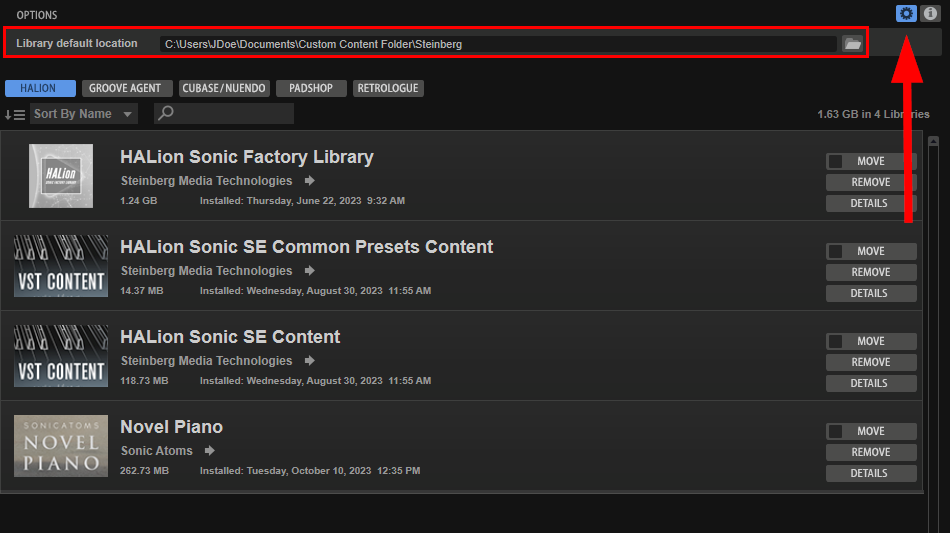This screenshot has height=533, width=950.
Task: Click arrow beside Sonic Atoms vendor
Action: coord(210,451)
